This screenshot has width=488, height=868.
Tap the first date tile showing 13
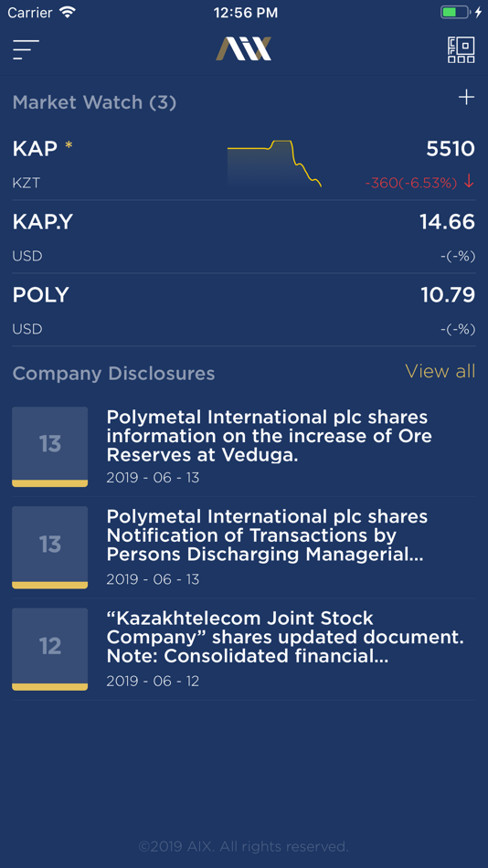50,447
